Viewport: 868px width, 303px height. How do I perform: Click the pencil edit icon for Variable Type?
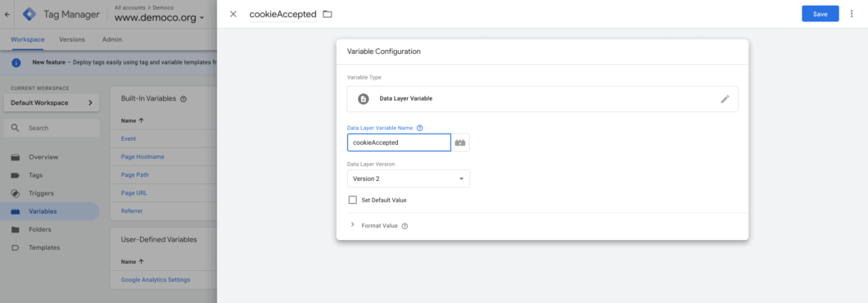tap(726, 99)
